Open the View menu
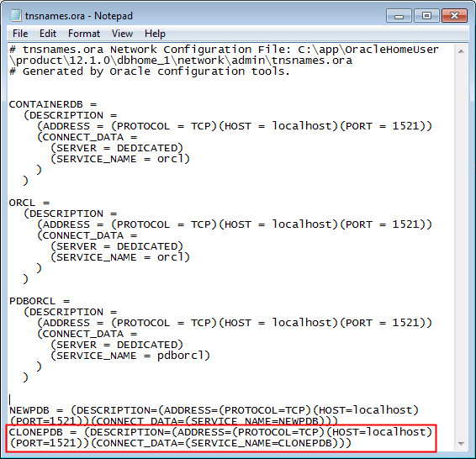This screenshot has width=476, height=459. point(122,34)
